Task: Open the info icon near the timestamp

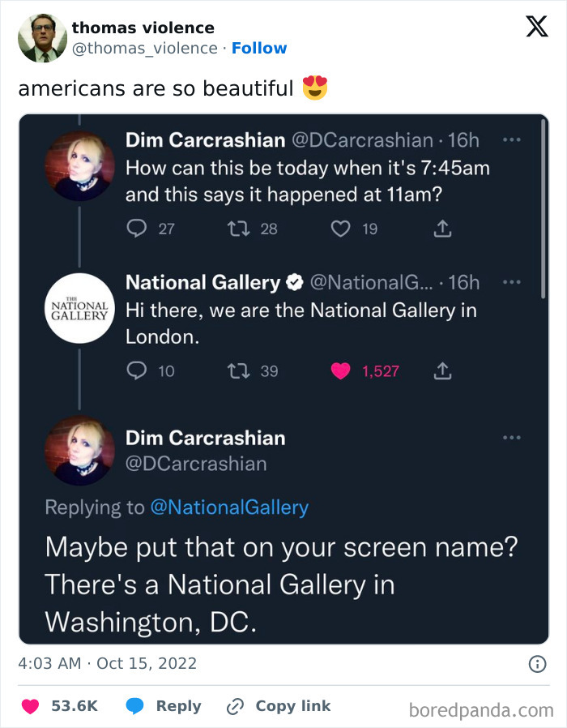Action: pyautogui.click(x=539, y=664)
